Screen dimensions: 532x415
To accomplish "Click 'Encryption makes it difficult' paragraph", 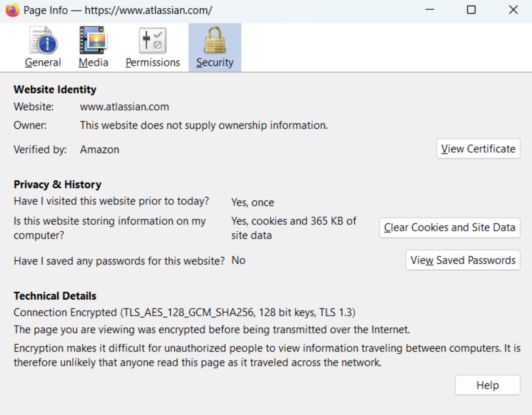I will click(x=267, y=355).
